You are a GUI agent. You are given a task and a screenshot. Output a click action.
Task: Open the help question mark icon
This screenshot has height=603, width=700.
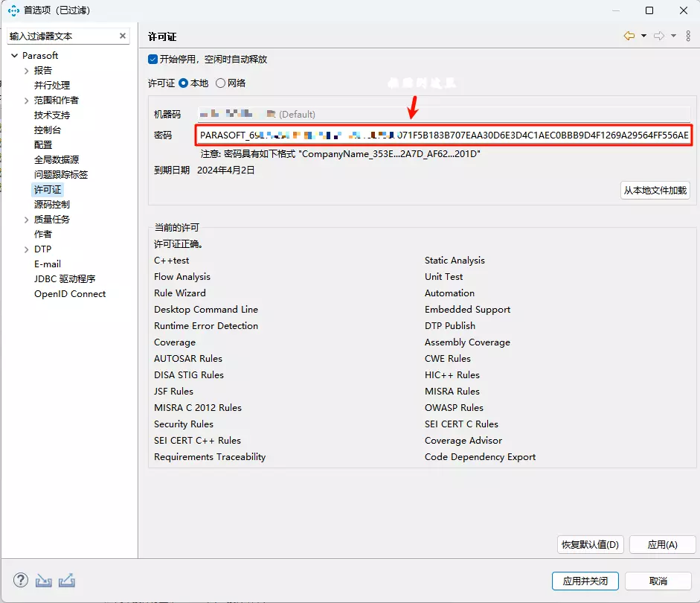[21, 580]
